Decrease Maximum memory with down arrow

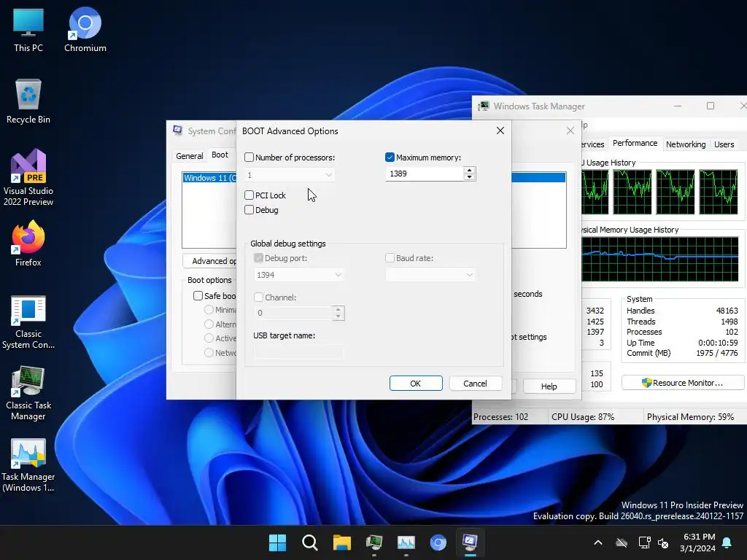(469, 177)
